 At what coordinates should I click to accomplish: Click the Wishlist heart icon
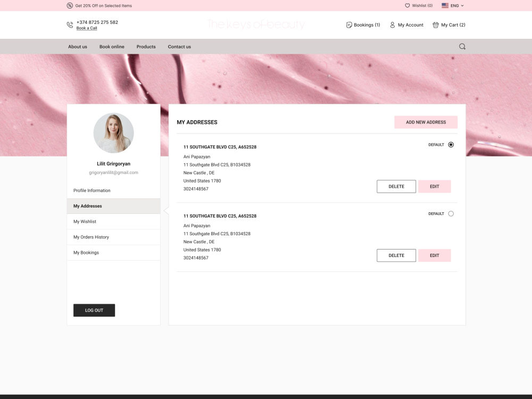[407, 5]
